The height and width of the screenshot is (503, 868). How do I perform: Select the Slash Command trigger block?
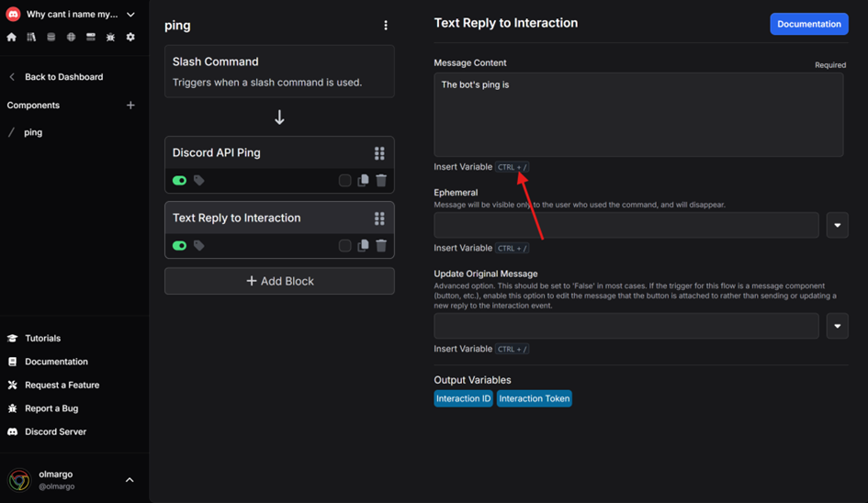tap(279, 72)
